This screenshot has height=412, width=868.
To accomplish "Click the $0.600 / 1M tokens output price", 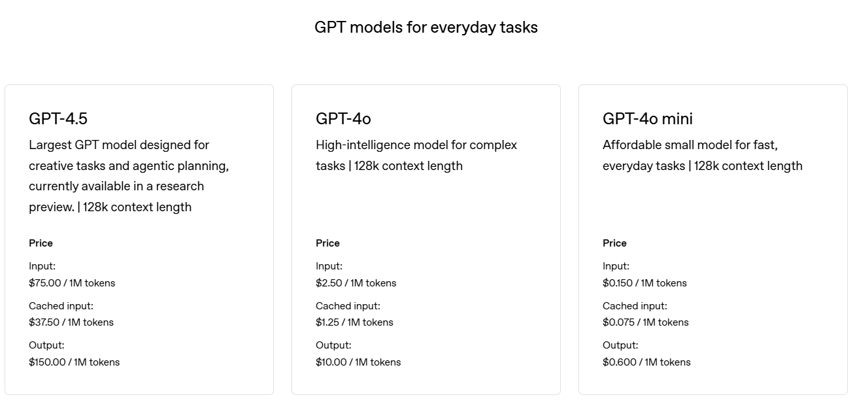I will [x=646, y=362].
